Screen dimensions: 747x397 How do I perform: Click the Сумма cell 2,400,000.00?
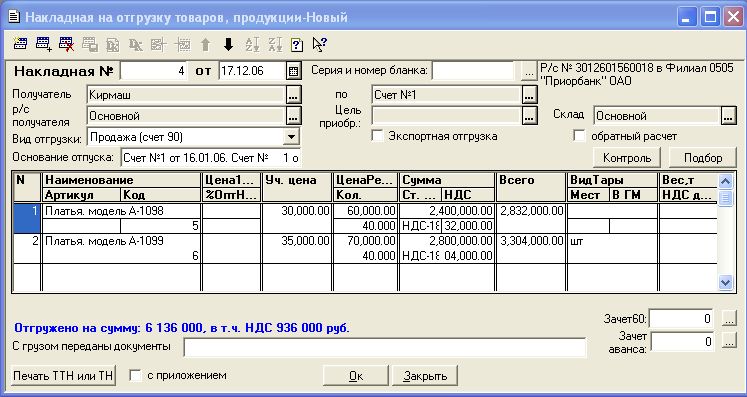pyautogui.click(x=447, y=211)
